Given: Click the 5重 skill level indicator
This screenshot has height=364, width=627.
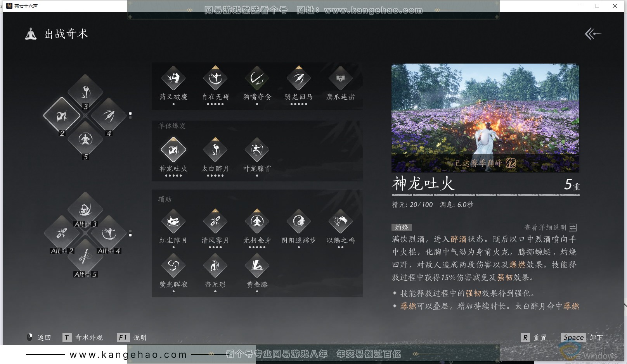Looking at the screenshot, I should (572, 185).
